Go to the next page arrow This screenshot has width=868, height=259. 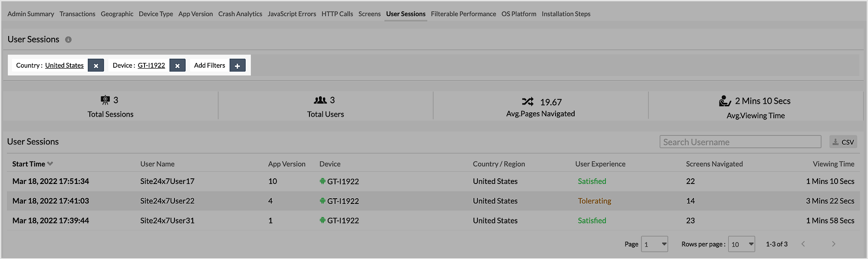pos(833,244)
